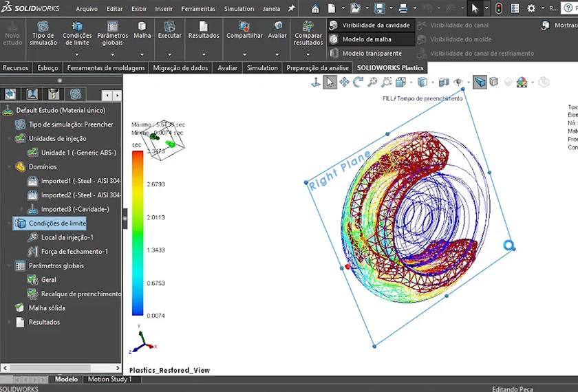
Task: Click the Rotate view icon
Action: pyautogui.click(x=358, y=82)
